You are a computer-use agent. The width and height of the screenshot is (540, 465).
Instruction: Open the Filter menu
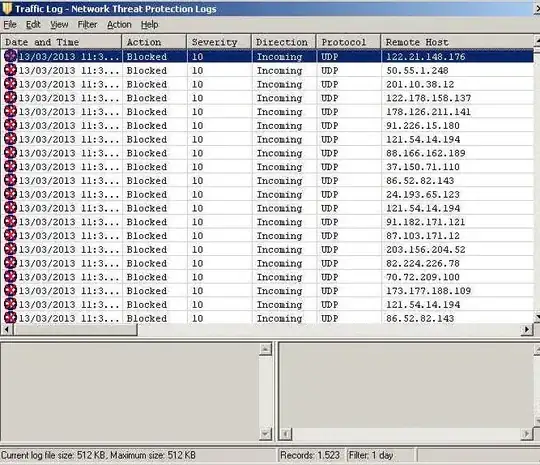click(x=87, y=25)
